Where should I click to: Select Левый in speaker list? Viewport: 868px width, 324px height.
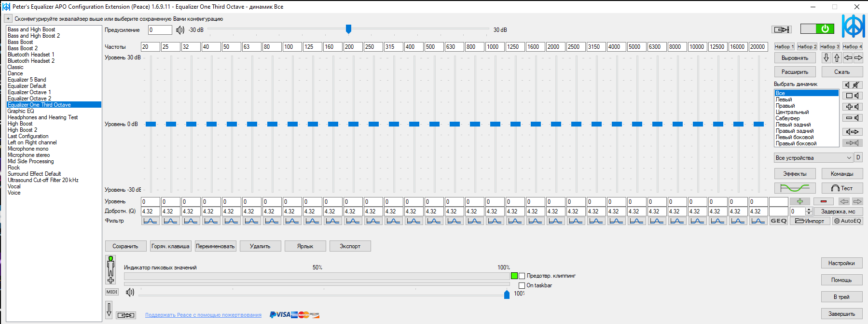[807, 99]
